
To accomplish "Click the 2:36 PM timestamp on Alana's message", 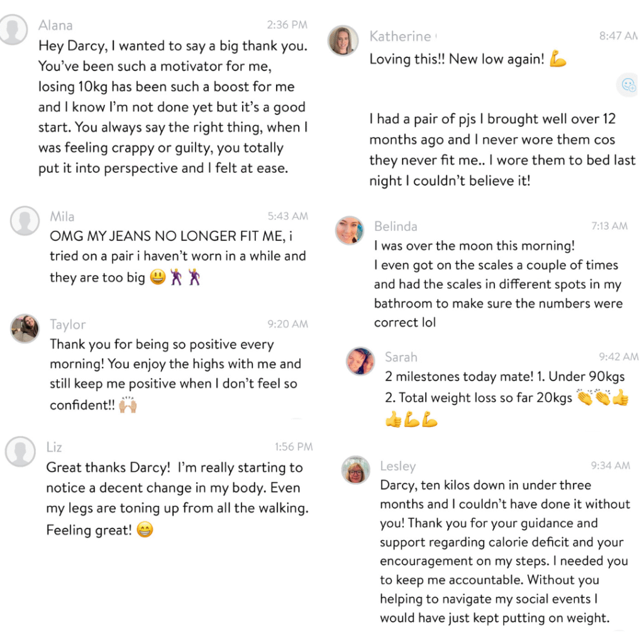I will 287,25.
